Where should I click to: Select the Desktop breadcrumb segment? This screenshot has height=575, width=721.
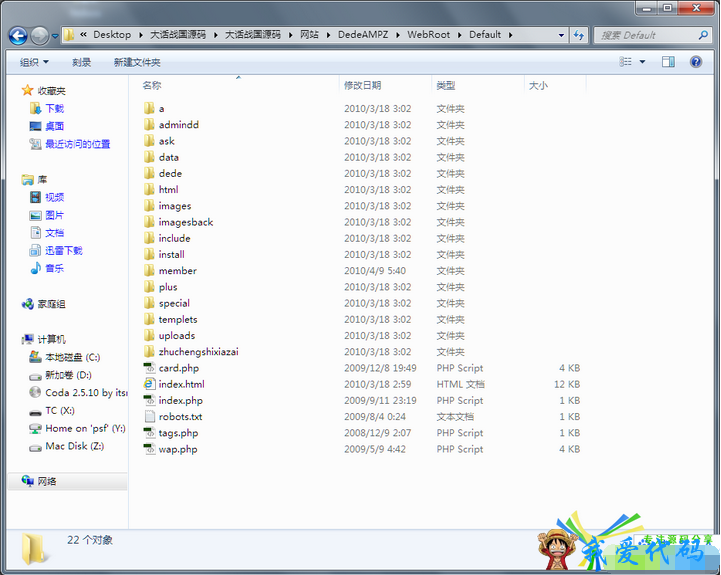click(x=112, y=35)
